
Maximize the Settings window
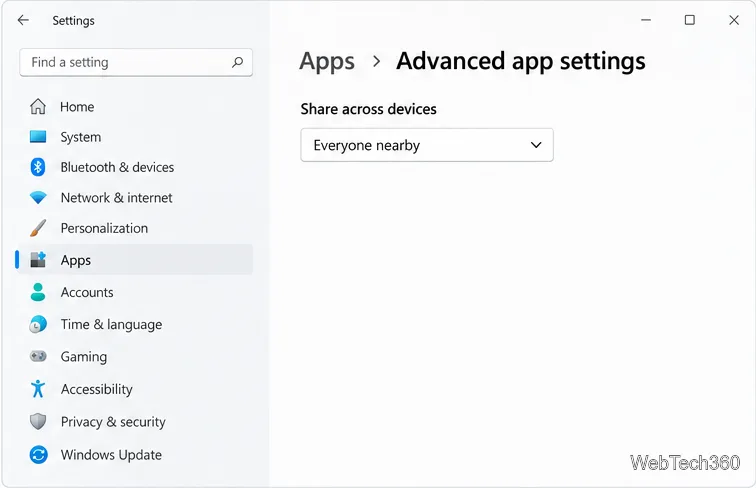(x=690, y=20)
